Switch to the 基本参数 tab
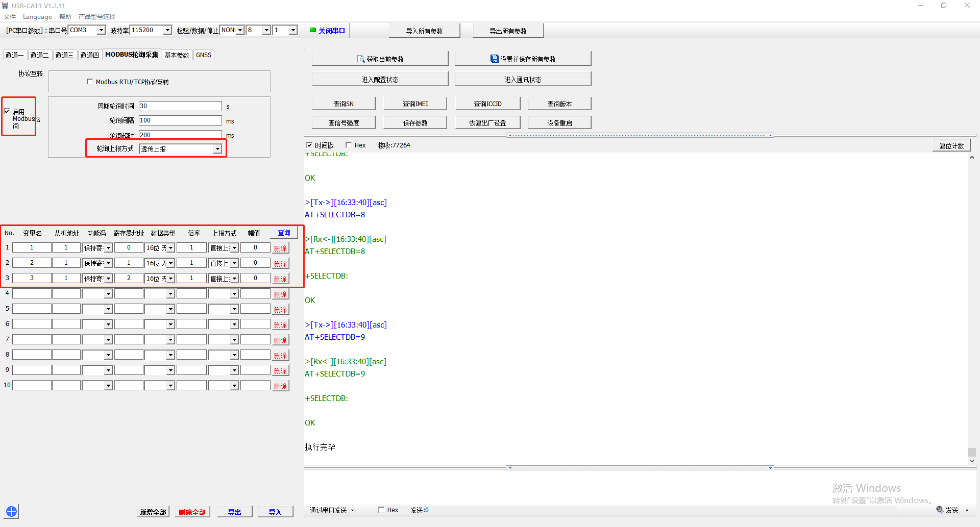 click(x=177, y=55)
